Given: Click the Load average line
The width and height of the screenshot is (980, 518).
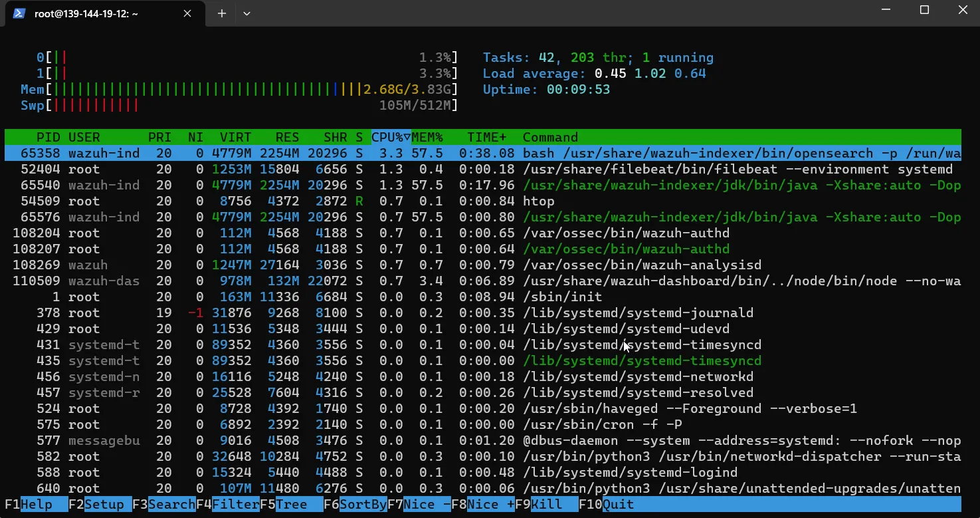Looking at the screenshot, I should click(595, 73).
